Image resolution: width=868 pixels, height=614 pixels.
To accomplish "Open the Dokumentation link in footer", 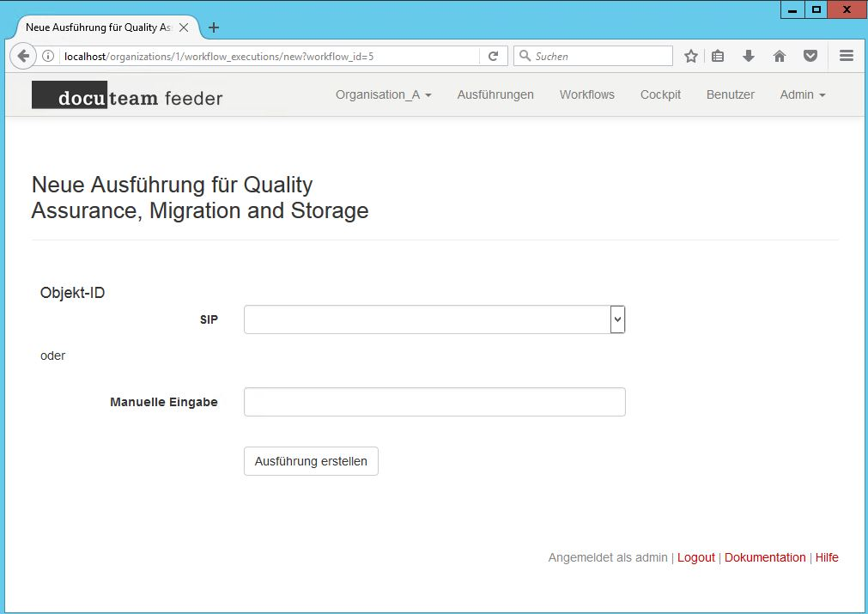I will (765, 557).
